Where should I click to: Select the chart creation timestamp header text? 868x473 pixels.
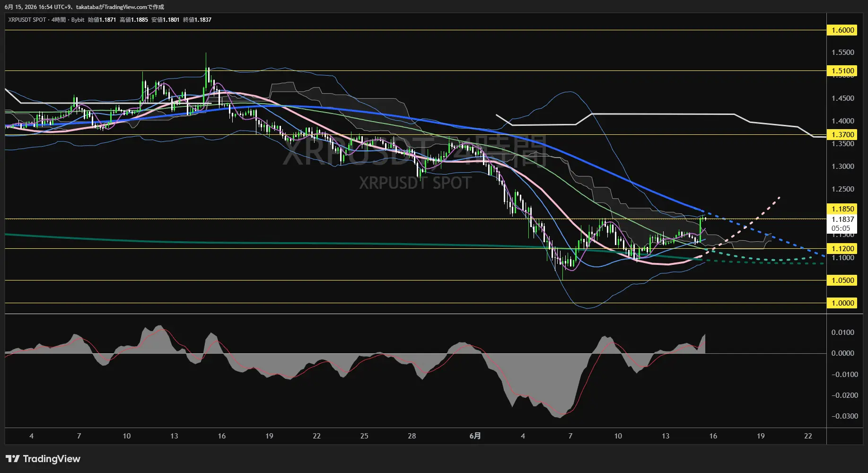point(85,7)
